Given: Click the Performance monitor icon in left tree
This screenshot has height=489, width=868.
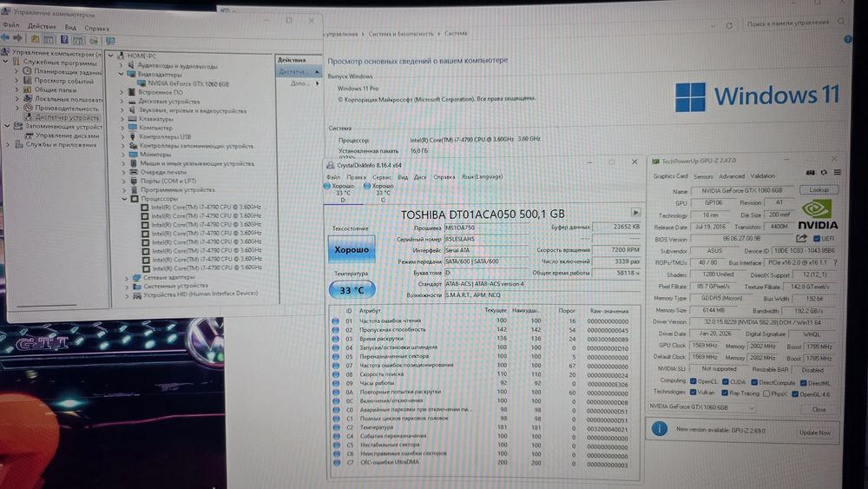Looking at the screenshot, I should pyautogui.click(x=29, y=108).
